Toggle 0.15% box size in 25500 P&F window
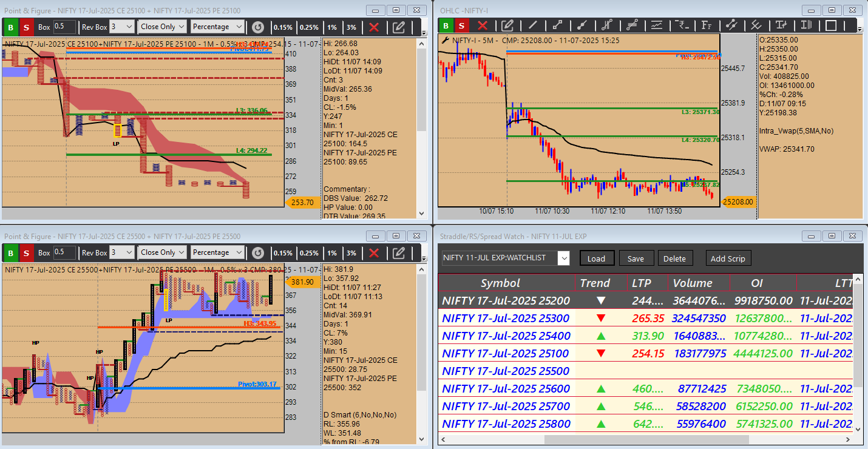The height and width of the screenshot is (449, 868). 283,252
